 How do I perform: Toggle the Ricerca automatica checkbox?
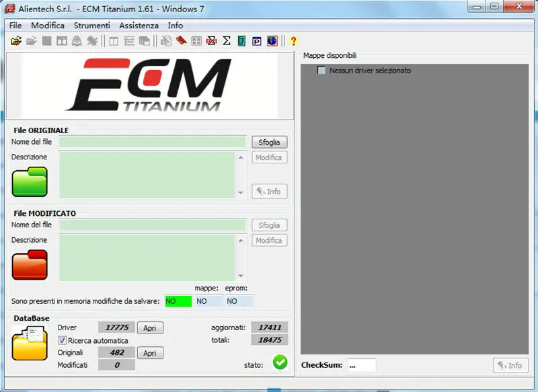pyautogui.click(x=62, y=340)
